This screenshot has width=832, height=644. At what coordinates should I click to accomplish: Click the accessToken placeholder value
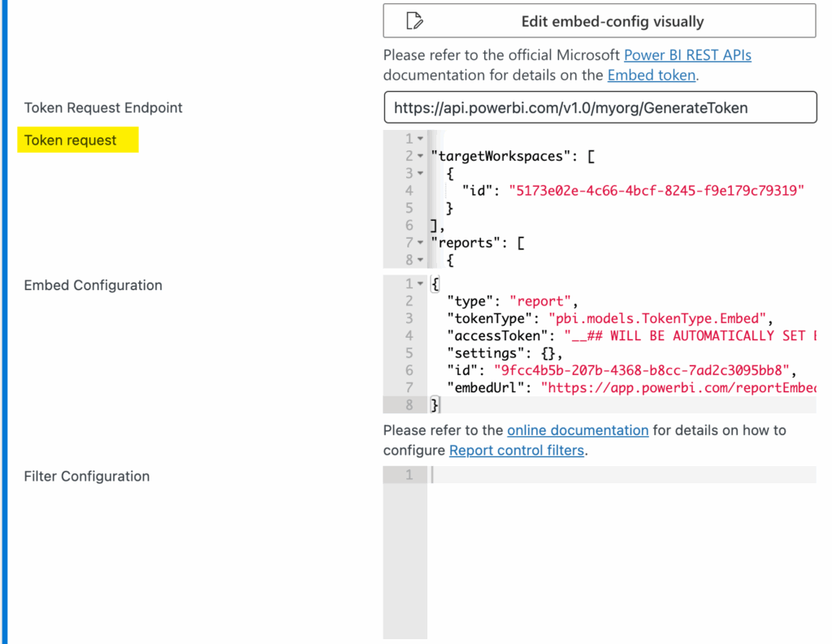pyautogui.click(x=687, y=335)
